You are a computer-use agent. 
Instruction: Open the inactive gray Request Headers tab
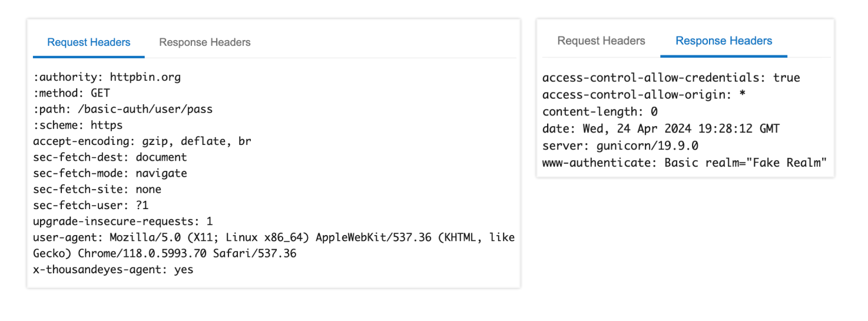coord(601,41)
